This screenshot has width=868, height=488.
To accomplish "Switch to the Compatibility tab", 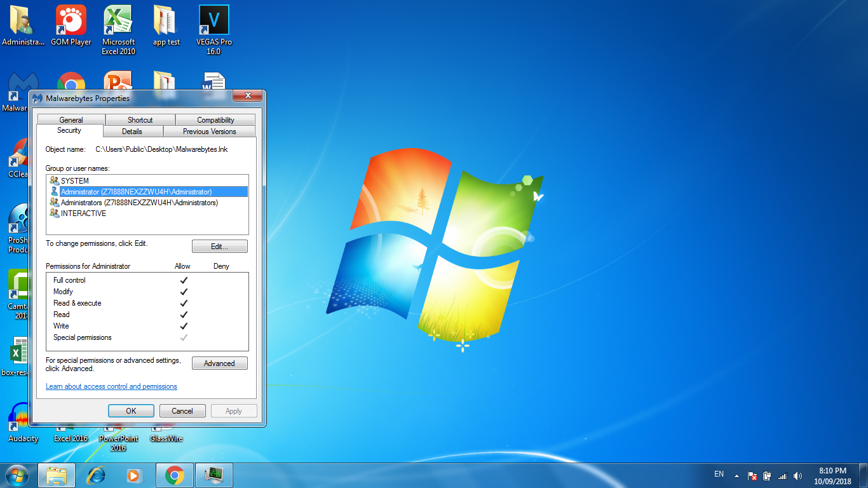I will (215, 120).
